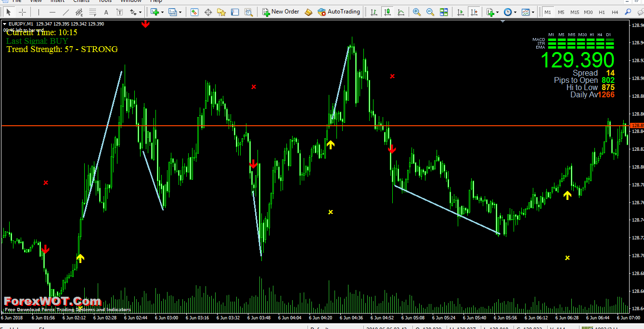
Task: Click the big 129.390 price readout
Action: 578,60
